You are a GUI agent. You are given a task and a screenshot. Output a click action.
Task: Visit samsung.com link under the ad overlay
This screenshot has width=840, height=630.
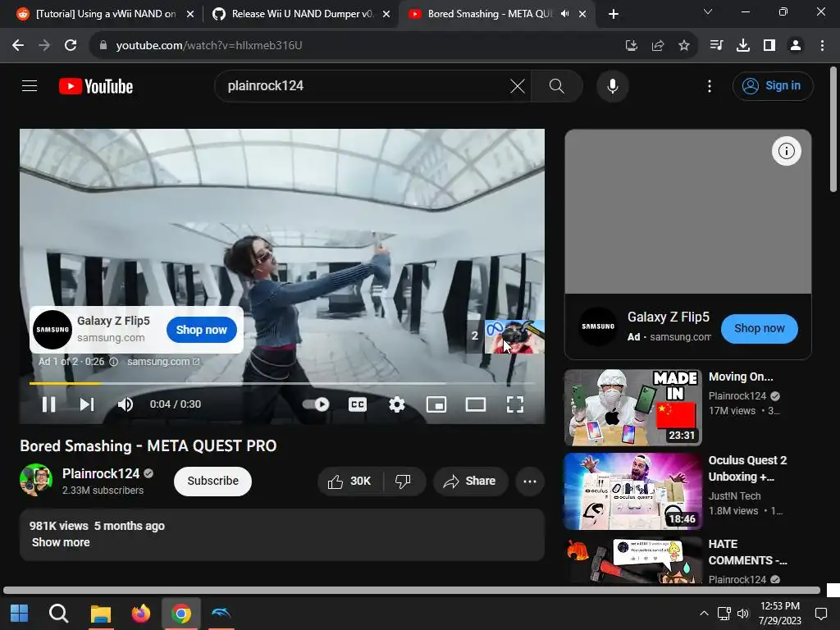[163, 362]
